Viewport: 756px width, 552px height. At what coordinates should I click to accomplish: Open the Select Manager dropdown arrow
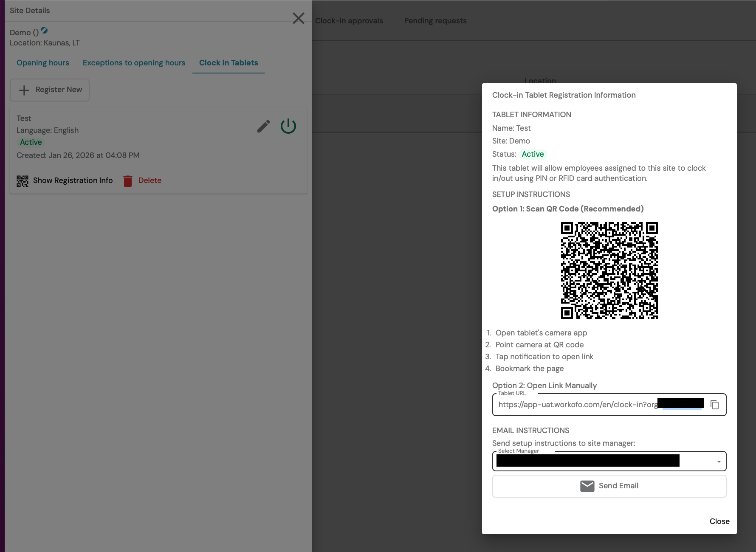[719, 462]
